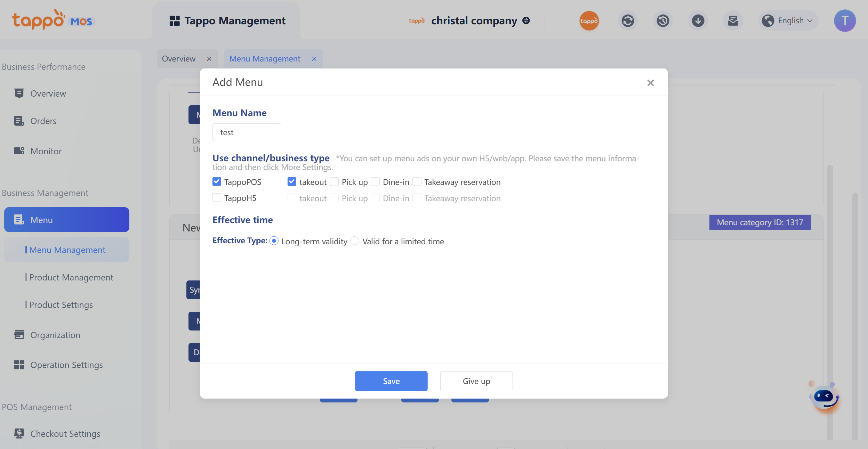This screenshot has height=449, width=868.
Task: Click the Save button
Action: [391, 381]
